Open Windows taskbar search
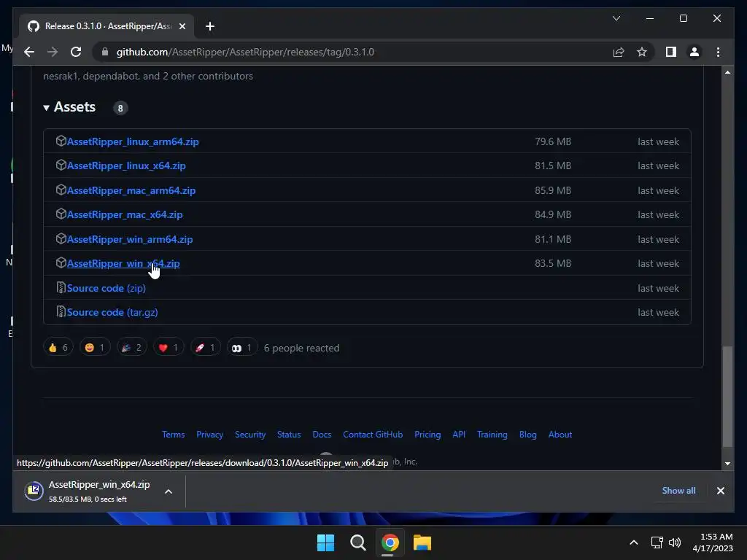Viewport: 747px width, 560px height. pos(357,542)
